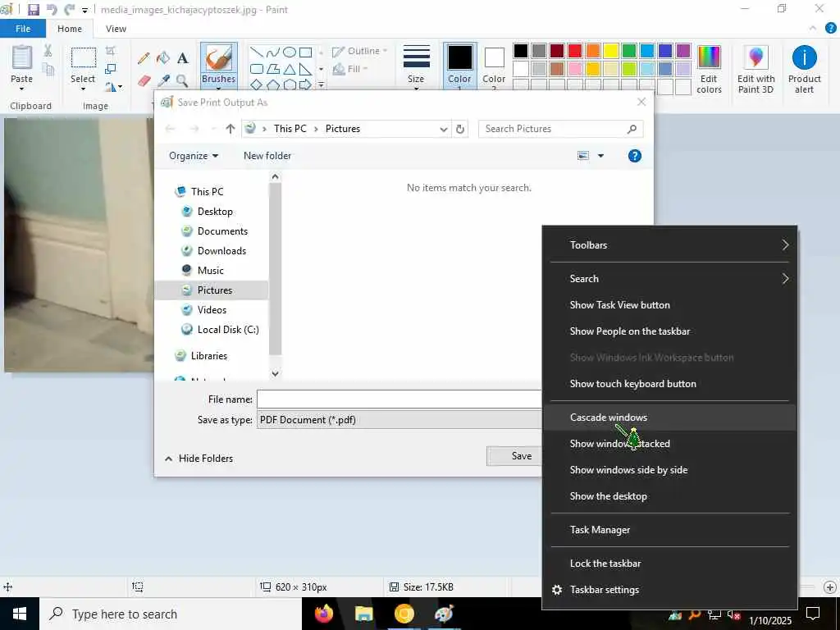Viewport: 840px width, 630px height.
Task: Click the Paste clipboard icon
Action: (22, 57)
